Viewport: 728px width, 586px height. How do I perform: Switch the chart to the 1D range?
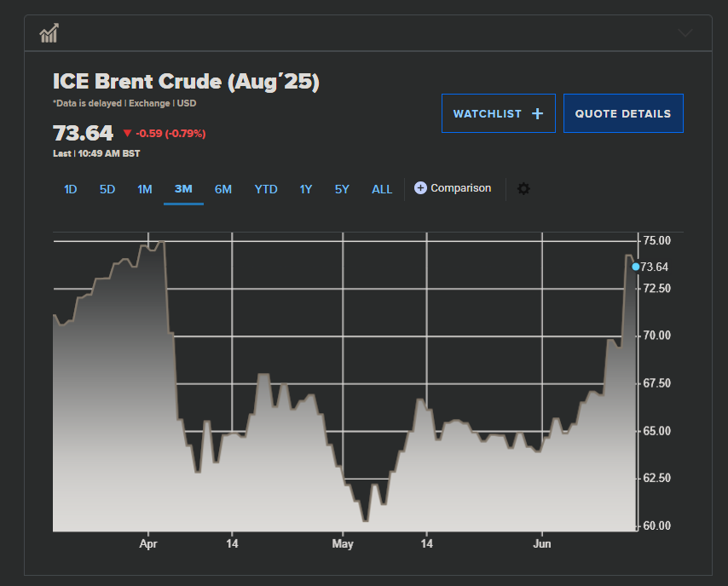pyautogui.click(x=70, y=189)
